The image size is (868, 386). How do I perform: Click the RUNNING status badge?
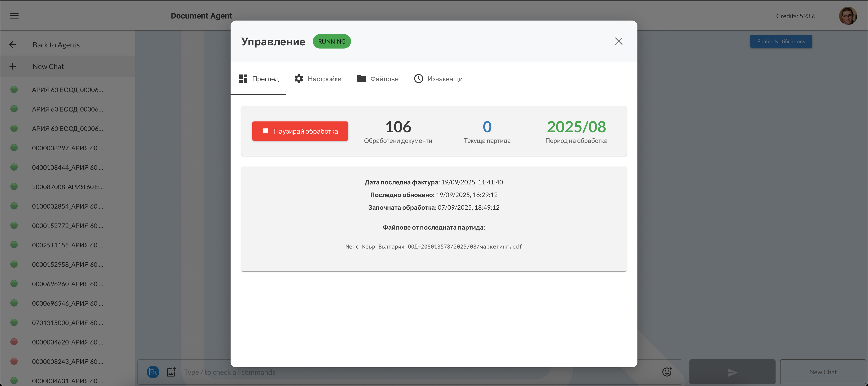[332, 41]
